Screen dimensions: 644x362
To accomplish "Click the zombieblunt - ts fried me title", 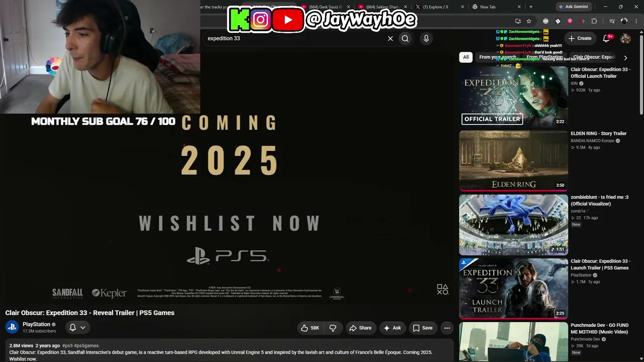I will click(x=600, y=201).
